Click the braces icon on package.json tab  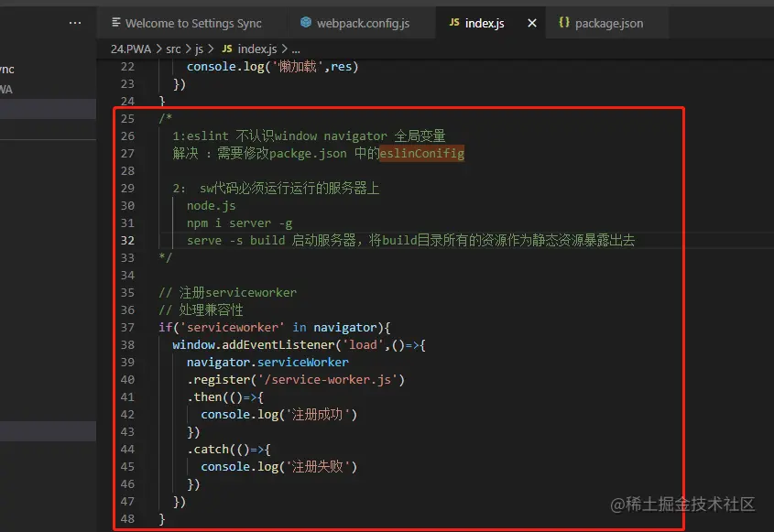coord(563,22)
